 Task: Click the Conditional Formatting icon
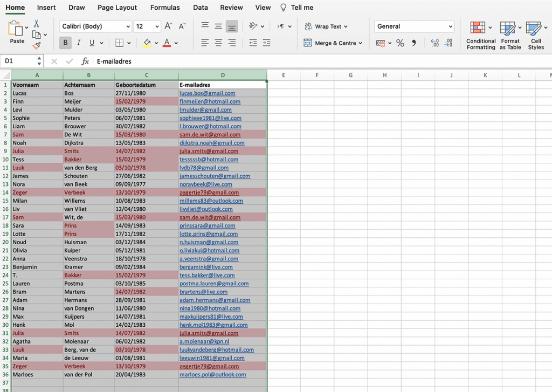(x=480, y=36)
